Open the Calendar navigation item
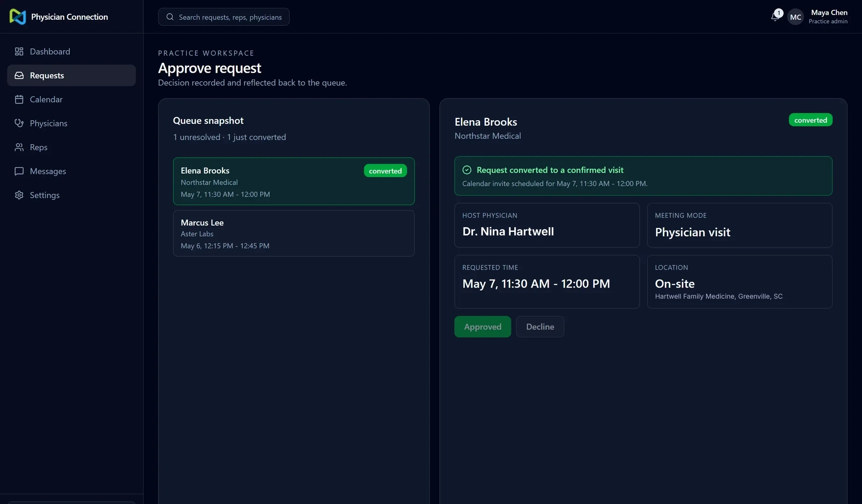 pyautogui.click(x=71, y=99)
